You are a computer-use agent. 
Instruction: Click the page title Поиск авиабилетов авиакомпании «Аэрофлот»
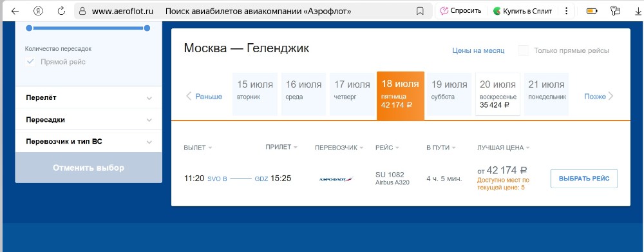pyautogui.click(x=258, y=11)
